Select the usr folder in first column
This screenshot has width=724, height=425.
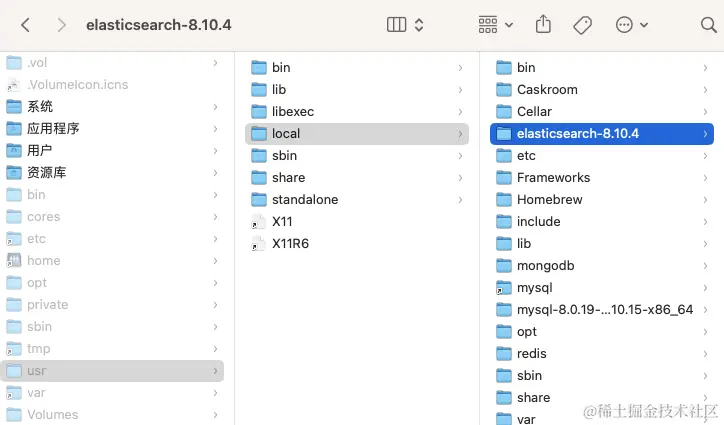[x=37, y=371]
